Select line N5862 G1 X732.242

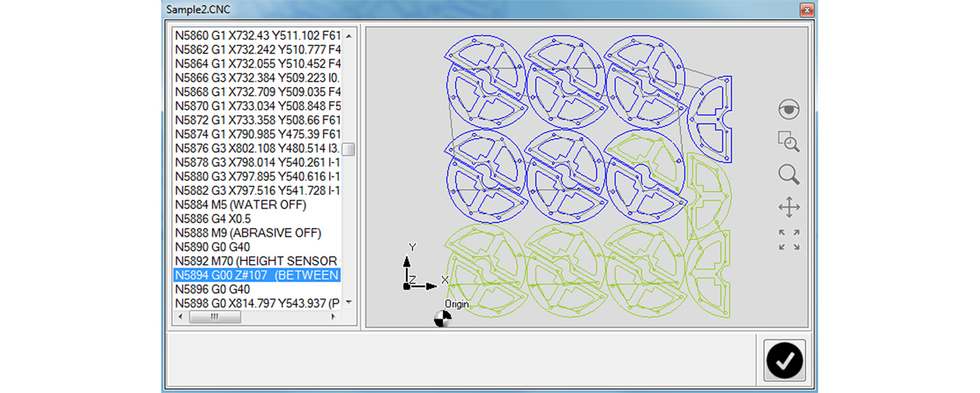[x=258, y=50]
